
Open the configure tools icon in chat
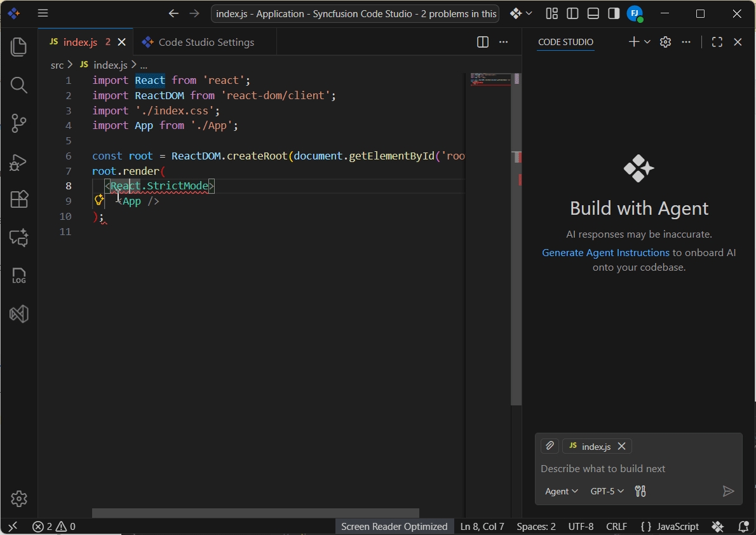pos(640,491)
